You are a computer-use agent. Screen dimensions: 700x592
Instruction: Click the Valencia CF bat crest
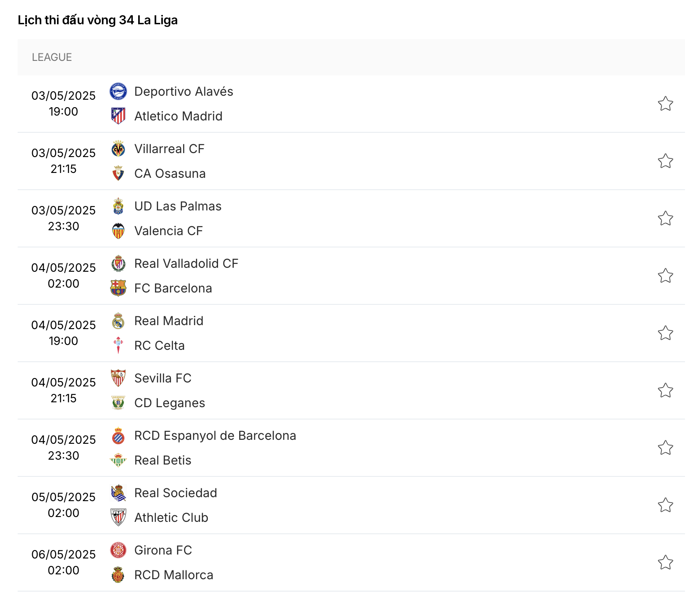coord(118,231)
